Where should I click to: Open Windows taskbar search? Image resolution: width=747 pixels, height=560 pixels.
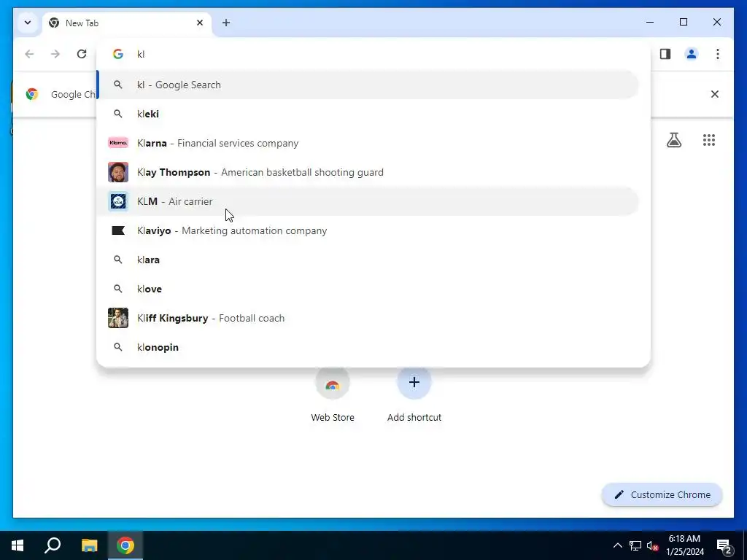[53, 545]
